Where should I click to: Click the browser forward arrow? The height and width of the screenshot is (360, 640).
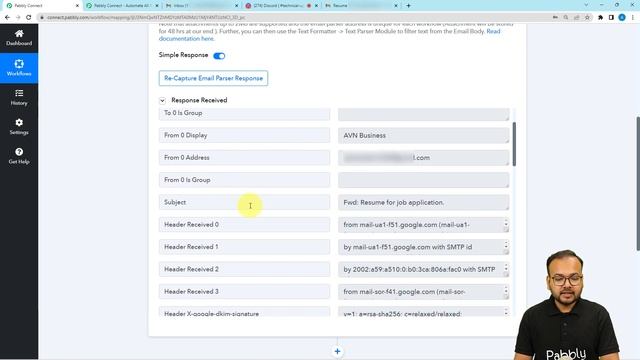[x=18, y=18]
